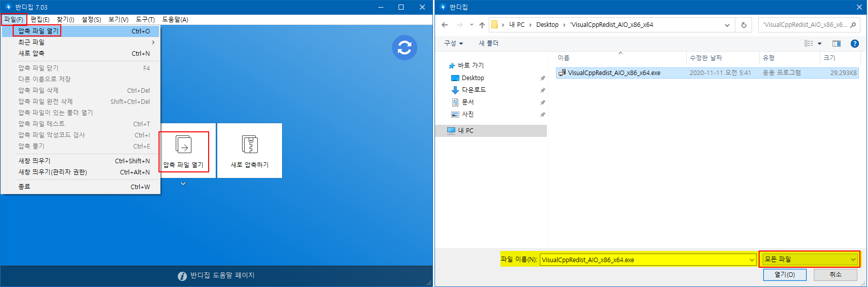
Task: Choose 새창 띄우기 menu entry
Action: tap(81, 161)
